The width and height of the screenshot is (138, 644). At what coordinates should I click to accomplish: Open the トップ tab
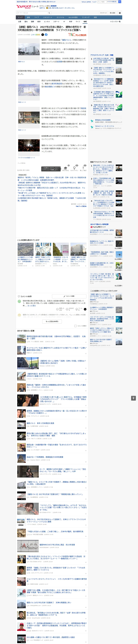click(20, 17)
